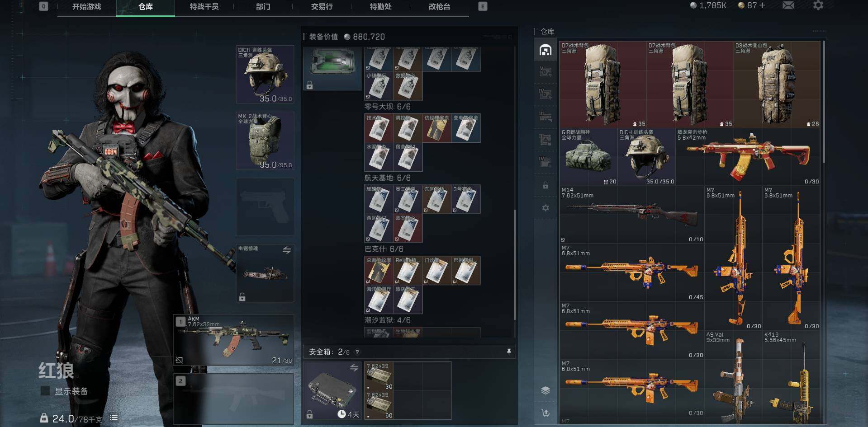Open the 仓库 tab

click(x=146, y=7)
